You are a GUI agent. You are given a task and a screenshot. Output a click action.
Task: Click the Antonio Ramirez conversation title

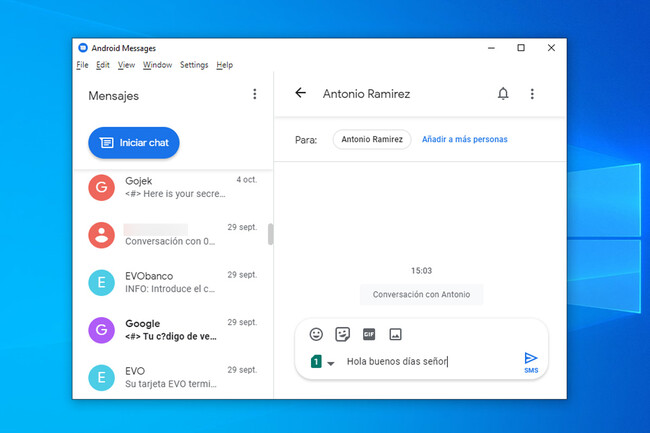click(x=366, y=94)
